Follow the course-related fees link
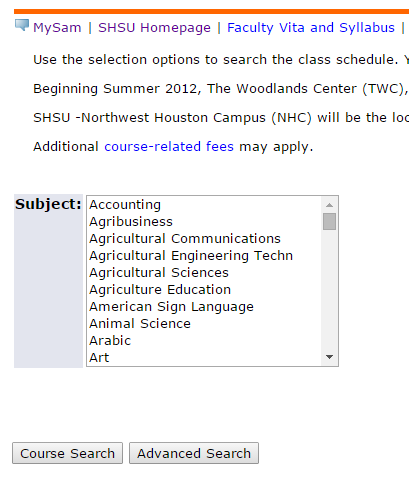This screenshot has width=409, height=478. [x=169, y=147]
